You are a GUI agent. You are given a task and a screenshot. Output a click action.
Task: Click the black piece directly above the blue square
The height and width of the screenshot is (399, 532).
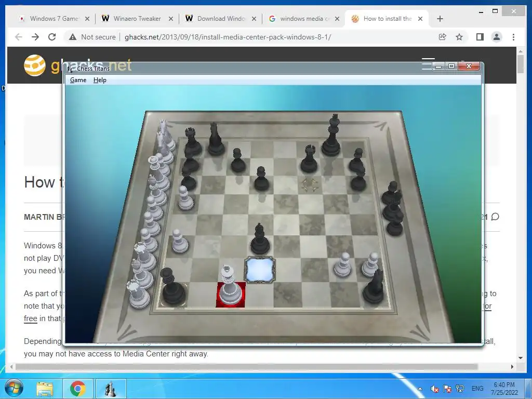(x=260, y=240)
